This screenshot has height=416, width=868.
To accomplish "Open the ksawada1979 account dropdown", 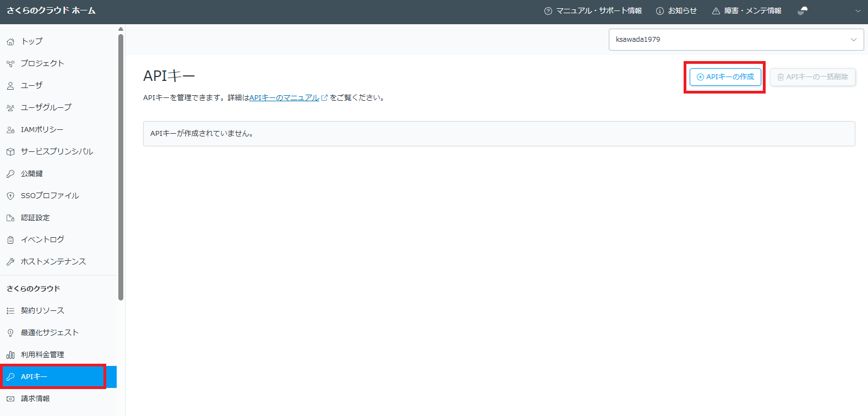I will click(x=736, y=40).
